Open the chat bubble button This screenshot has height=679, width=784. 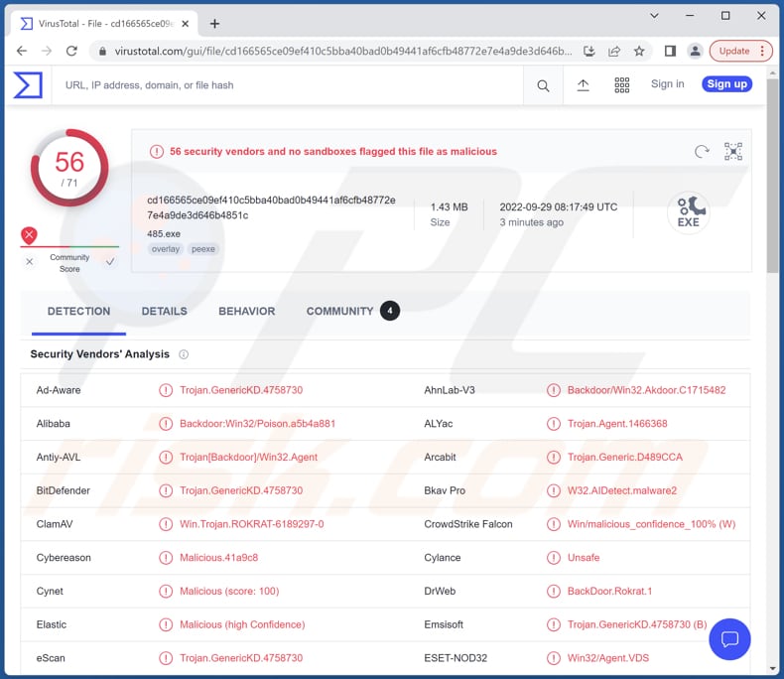tap(729, 638)
